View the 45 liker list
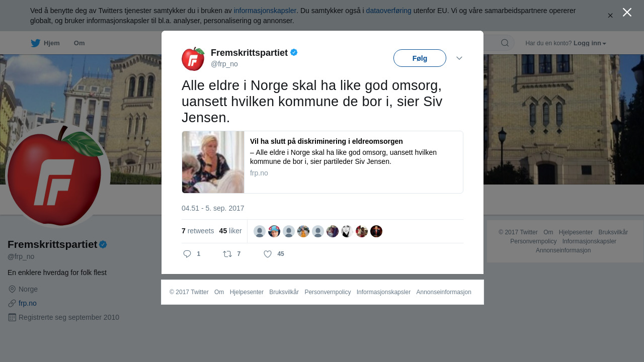 click(230, 231)
